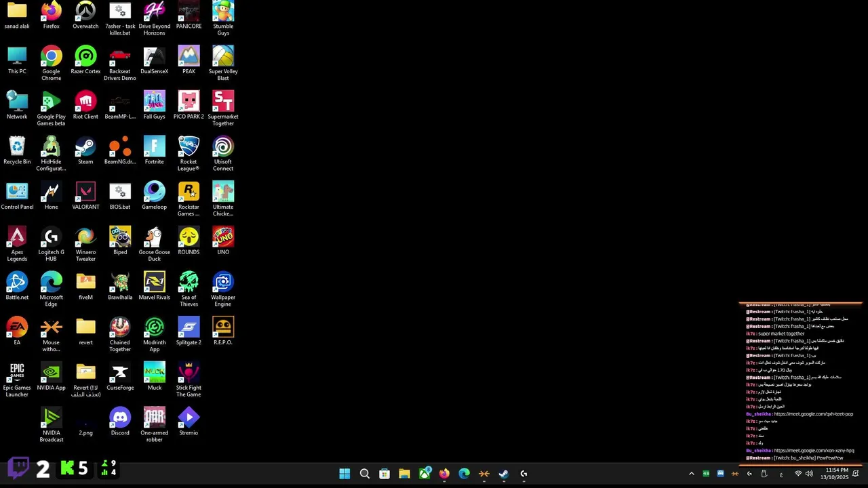Open the network Wi-Fi tray icon
This screenshot has height=488, width=868.
[798, 474]
